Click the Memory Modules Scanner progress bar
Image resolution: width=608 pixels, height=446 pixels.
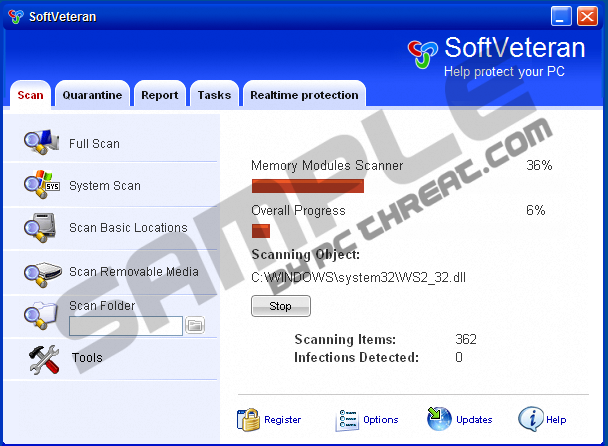307,186
